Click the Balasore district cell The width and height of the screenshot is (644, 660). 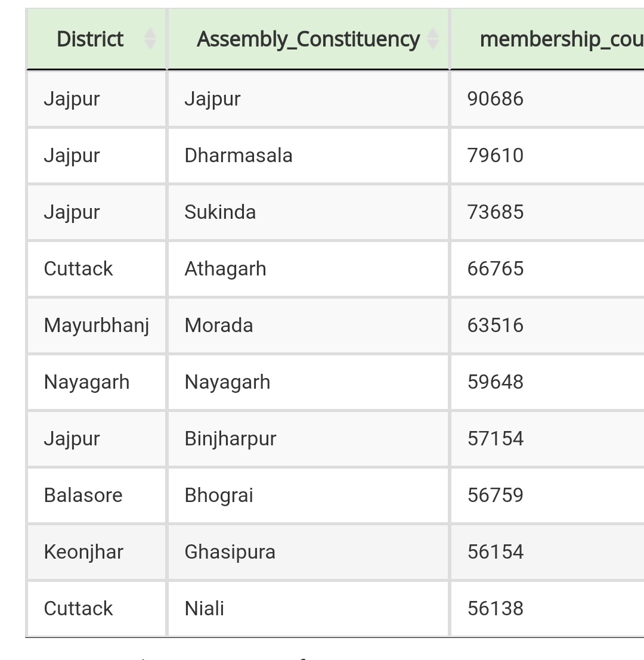click(x=83, y=495)
